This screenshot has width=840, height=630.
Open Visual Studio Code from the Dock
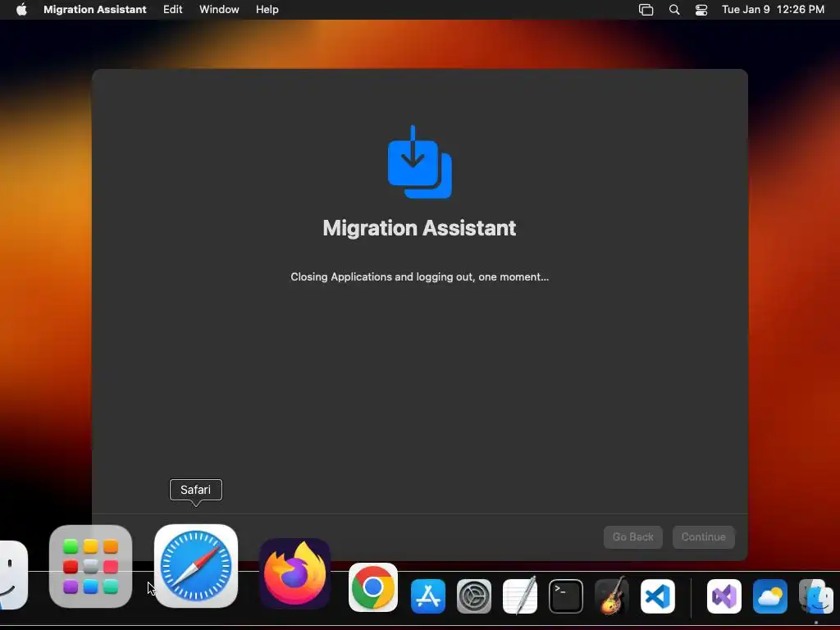658,596
